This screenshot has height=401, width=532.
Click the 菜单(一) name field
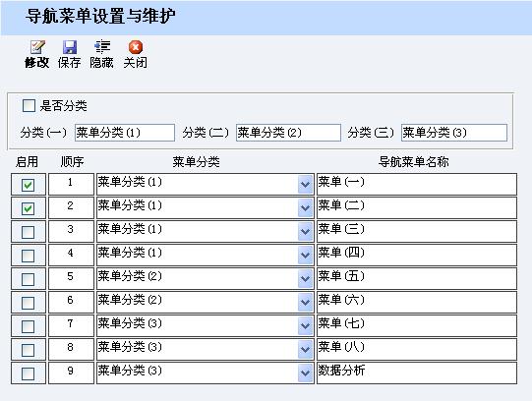417,185
